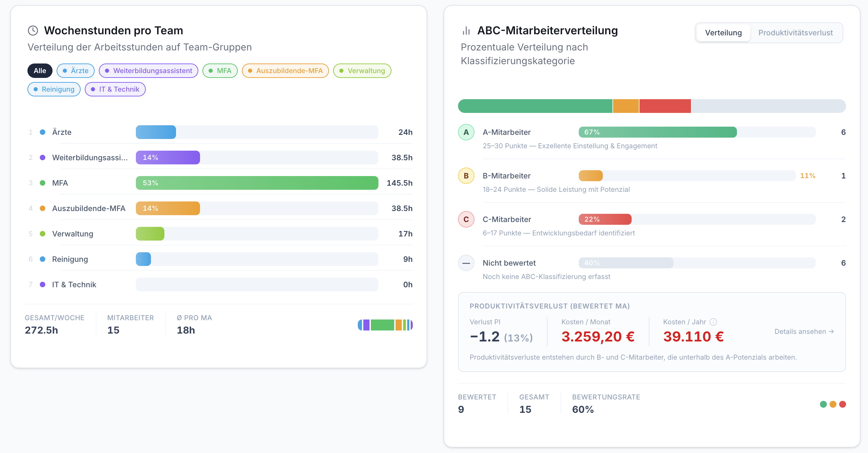Click the C-Mitarbeiter 22% progress bar

[605, 219]
